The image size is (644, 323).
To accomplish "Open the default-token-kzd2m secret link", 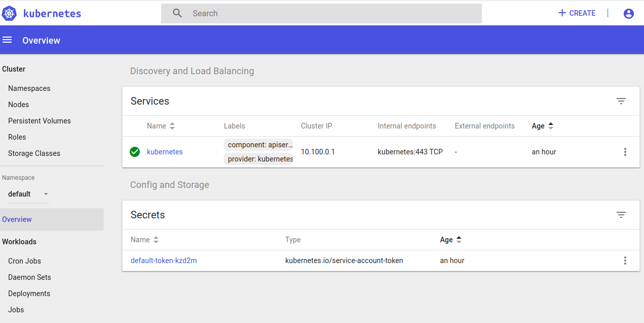I will [x=164, y=261].
